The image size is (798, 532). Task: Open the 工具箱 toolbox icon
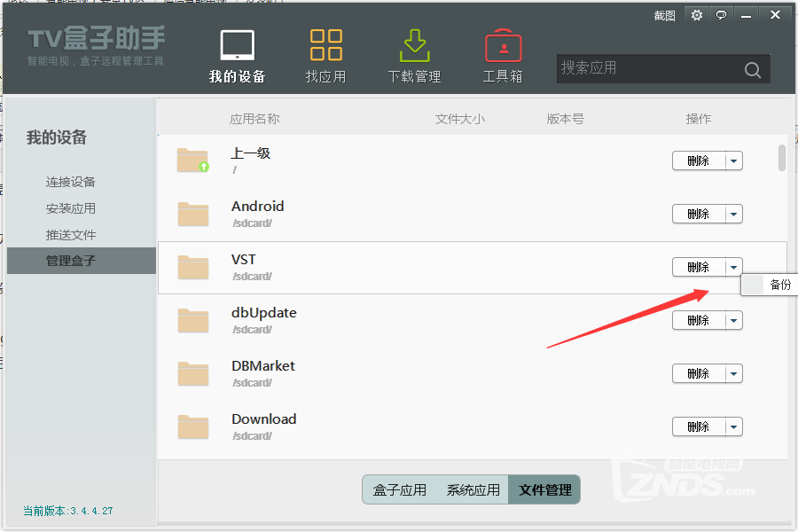(x=503, y=45)
